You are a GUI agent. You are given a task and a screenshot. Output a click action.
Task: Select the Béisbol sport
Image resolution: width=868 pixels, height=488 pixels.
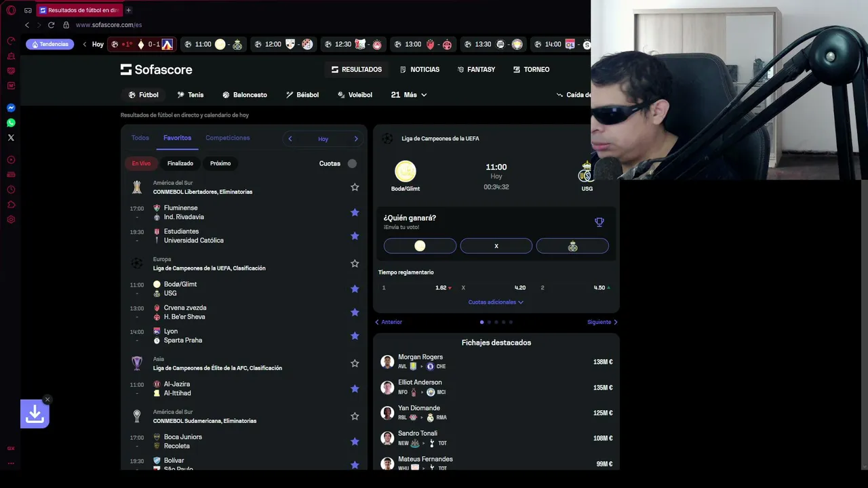pos(302,95)
